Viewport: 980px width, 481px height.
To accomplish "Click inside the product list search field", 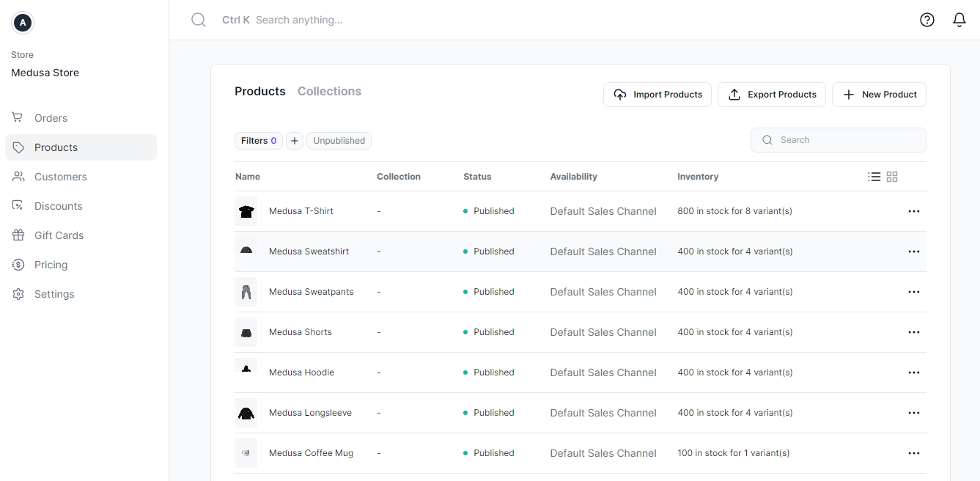I will coord(838,139).
